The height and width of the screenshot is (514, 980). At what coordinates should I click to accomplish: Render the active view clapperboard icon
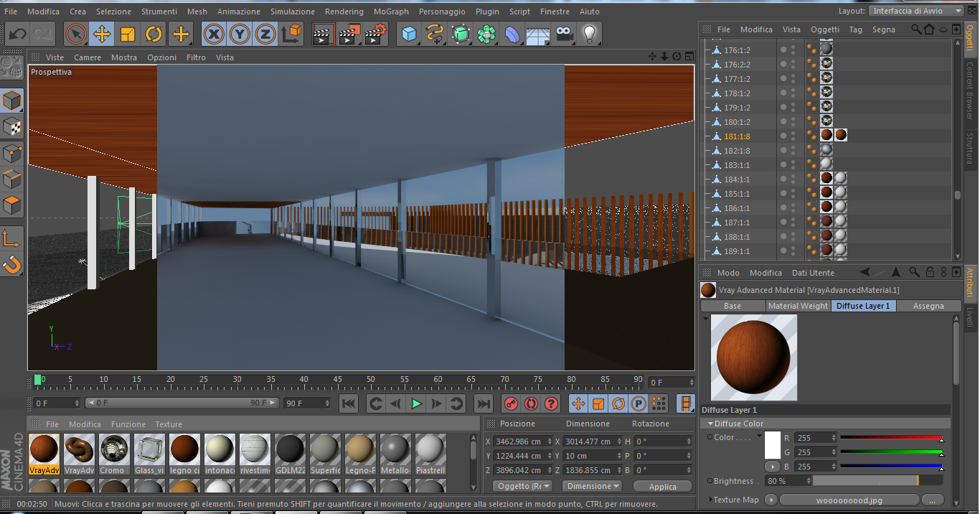point(324,34)
